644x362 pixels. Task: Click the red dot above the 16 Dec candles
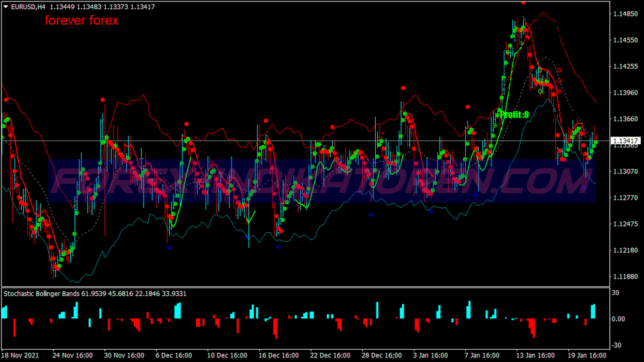(x=266, y=121)
